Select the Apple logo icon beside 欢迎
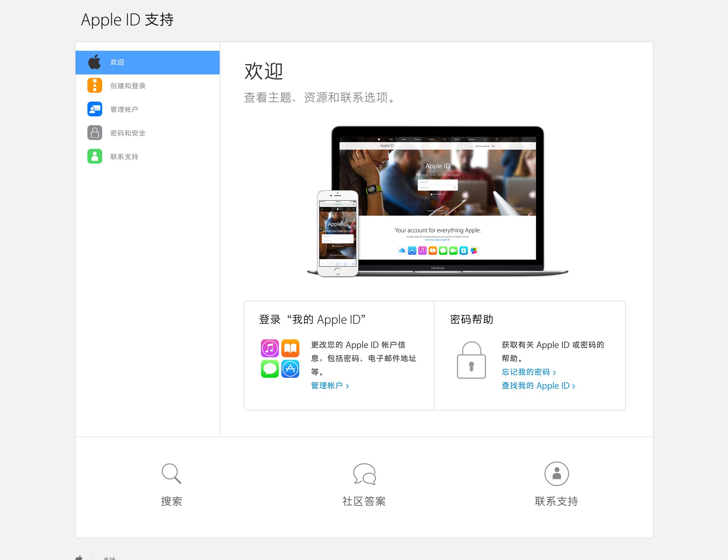Image resolution: width=728 pixels, height=560 pixels. tap(95, 62)
